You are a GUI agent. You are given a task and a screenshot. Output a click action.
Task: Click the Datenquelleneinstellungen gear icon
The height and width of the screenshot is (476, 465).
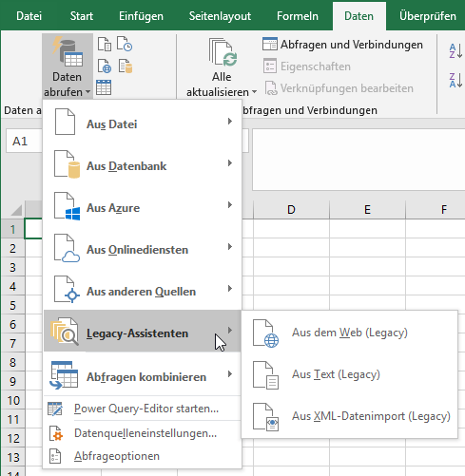coord(56,433)
